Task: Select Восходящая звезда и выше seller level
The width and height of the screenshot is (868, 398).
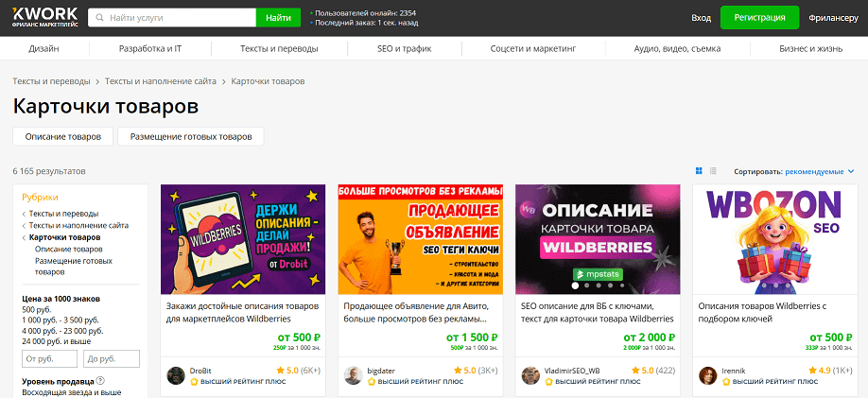Action: pyautogui.click(x=72, y=392)
